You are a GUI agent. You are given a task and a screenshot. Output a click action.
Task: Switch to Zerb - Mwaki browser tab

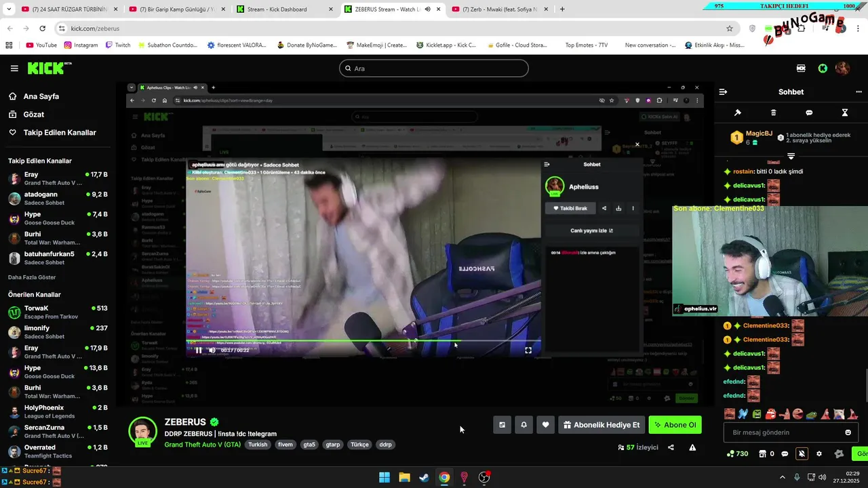click(x=500, y=9)
